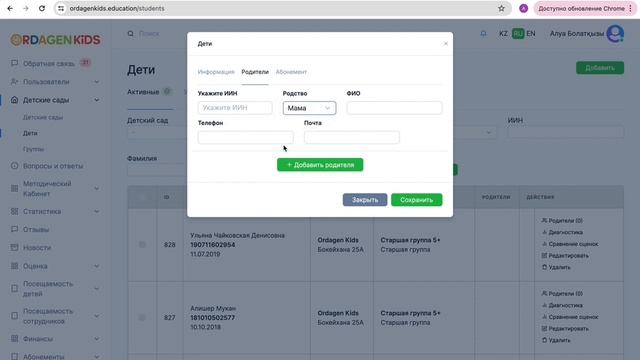Click the green Добавить button
640x360 pixels.
(600, 68)
